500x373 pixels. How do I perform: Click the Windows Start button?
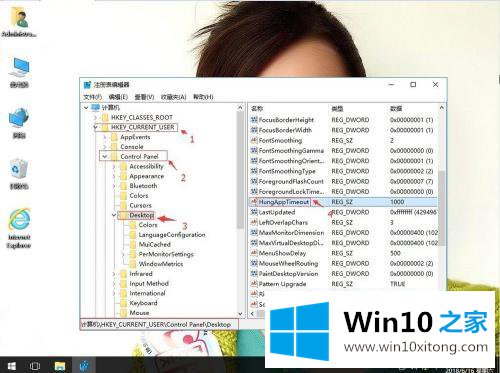12,366
